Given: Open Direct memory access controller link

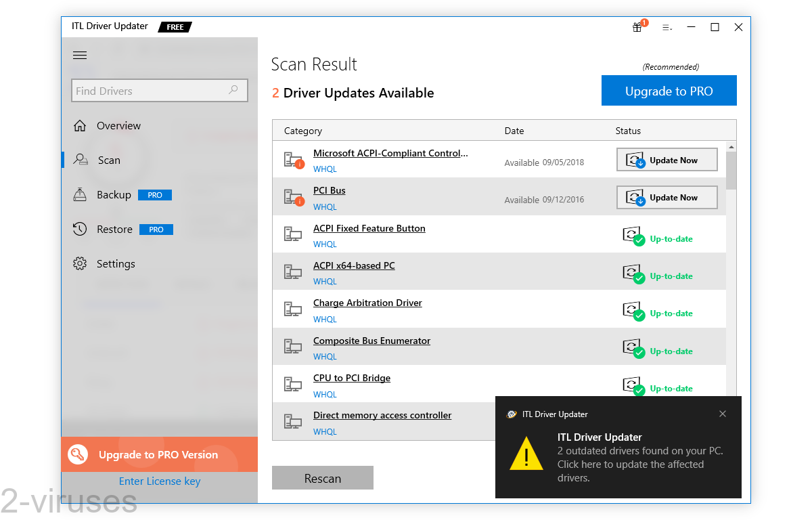Looking at the screenshot, I should 382,415.
